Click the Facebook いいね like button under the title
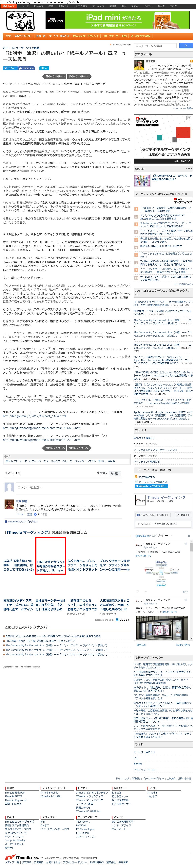The height and width of the screenshot is (868, 196). click(27, 68)
